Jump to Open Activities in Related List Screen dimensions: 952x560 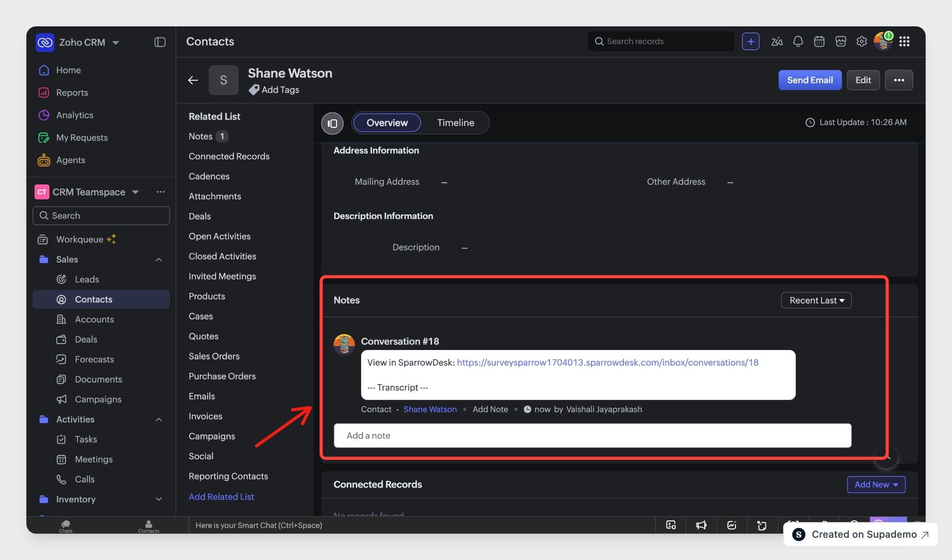219,236
